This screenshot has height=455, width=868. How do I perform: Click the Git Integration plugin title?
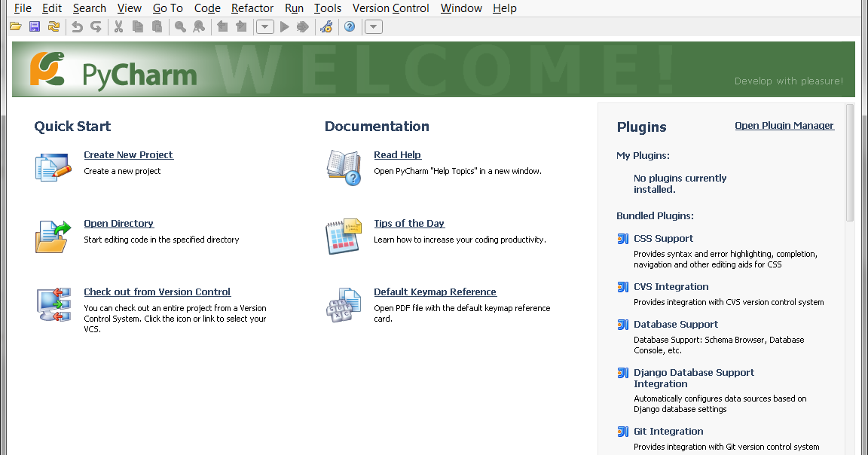coord(668,431)
